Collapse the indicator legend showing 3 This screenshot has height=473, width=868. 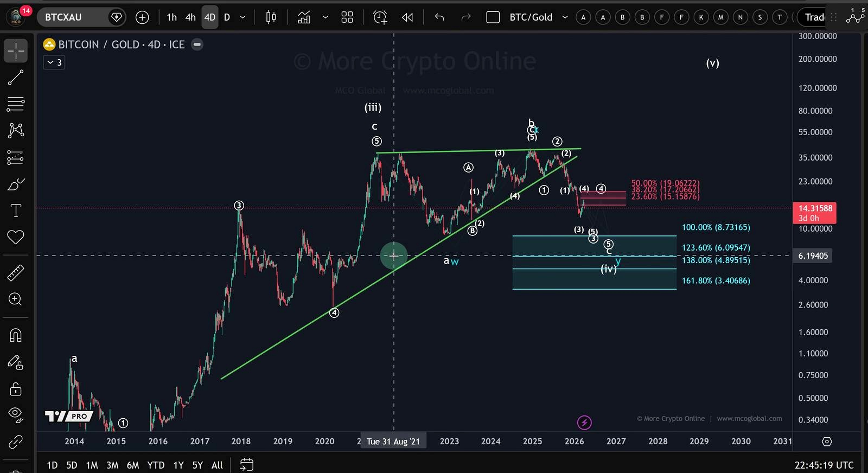(x=54, y=62)
